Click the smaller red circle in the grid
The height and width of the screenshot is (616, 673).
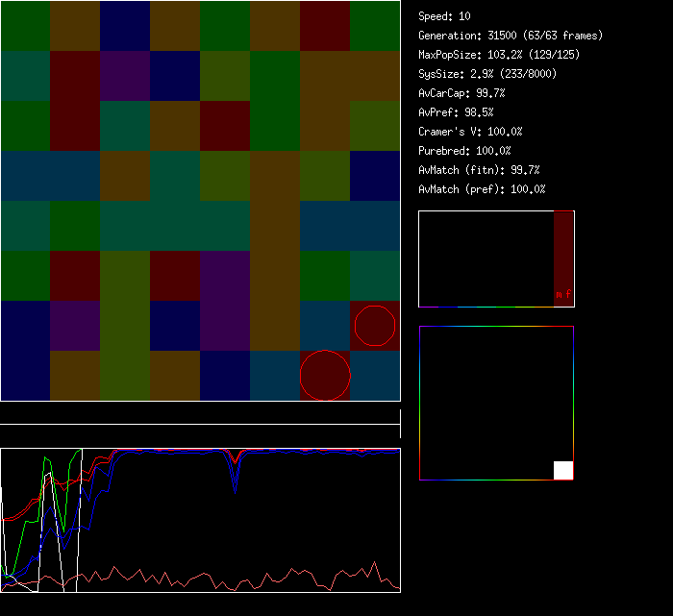[375, 326]
